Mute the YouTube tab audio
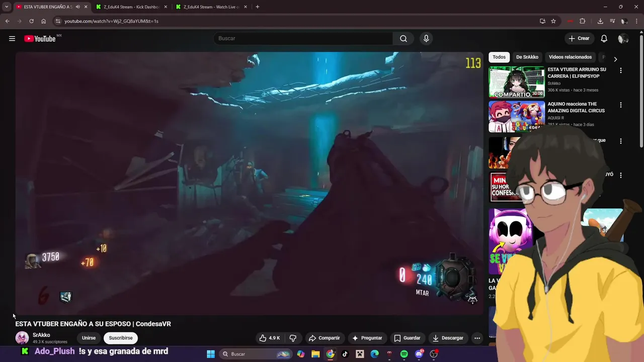Viewport: 644px width, 362px height. coord(77,7)
